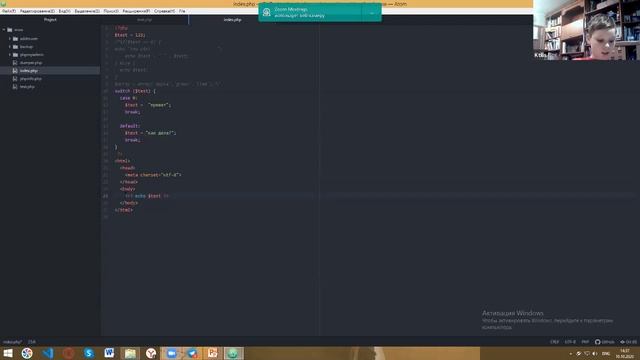Image resolution: width=640 pixels, height=360 pixels.
Task: Open Yandex Browser from the taskbar
Action: pyautogui.click(x=151, y=353)
